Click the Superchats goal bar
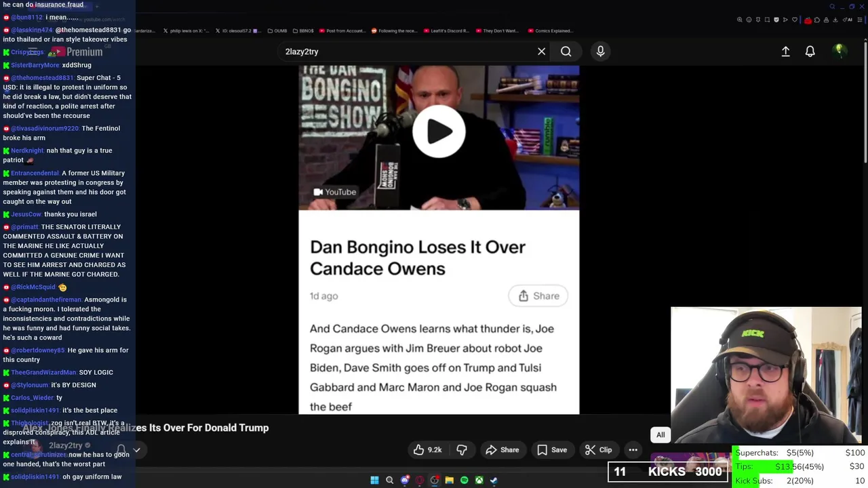868x488 pixels. [799, 453]
